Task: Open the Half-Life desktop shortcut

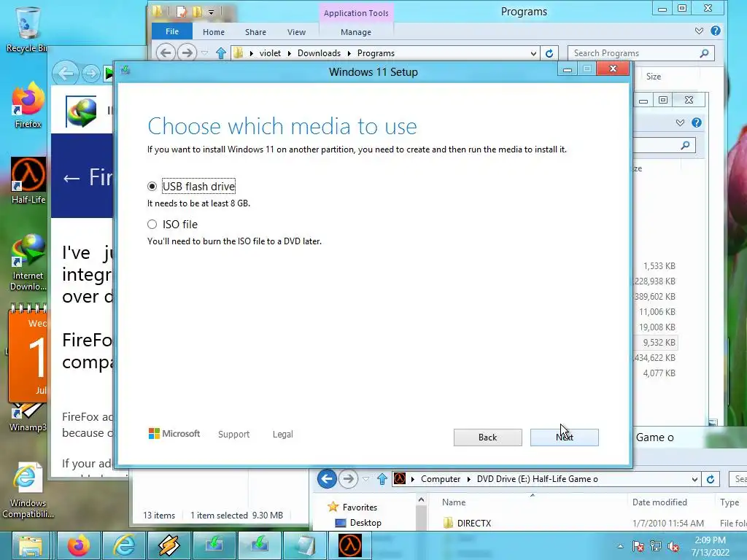Action: coord(28,181)
